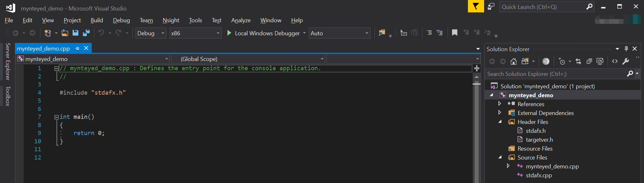
Task: Expand the References node
Action: click(500, 104)
